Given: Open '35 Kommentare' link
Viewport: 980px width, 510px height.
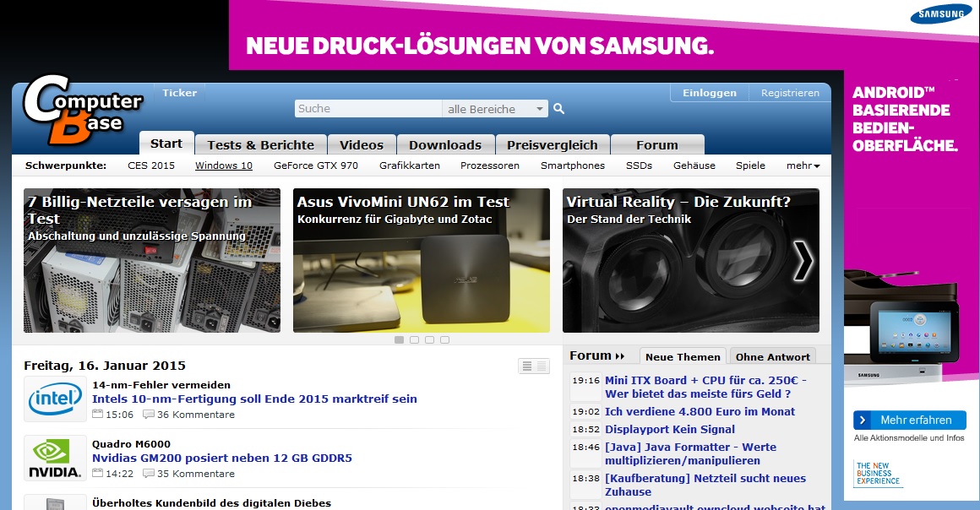Looking at the screenshot, I should pyautogui.click(x=196, y=474).
